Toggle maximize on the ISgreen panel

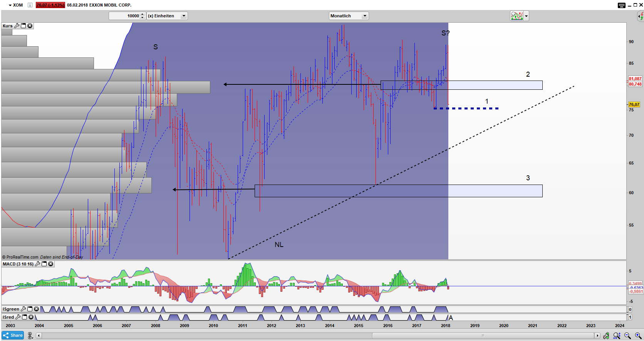[x=30, y=309]
